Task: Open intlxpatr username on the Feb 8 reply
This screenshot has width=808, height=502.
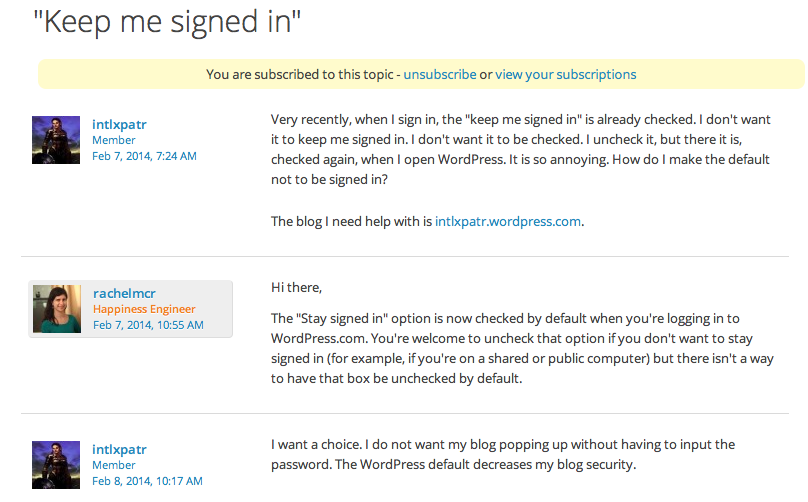Action: tap(120, 449)
